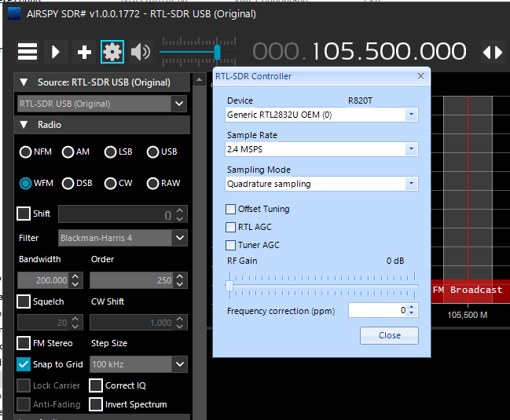Open the hamburger main menu
Screen dimensions: 510x420
pyautogui.click(x=28, y=53)
